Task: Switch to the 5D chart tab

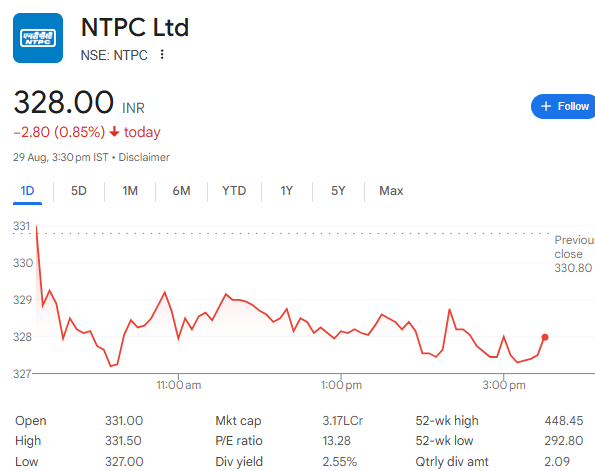Action: (79, 191)
